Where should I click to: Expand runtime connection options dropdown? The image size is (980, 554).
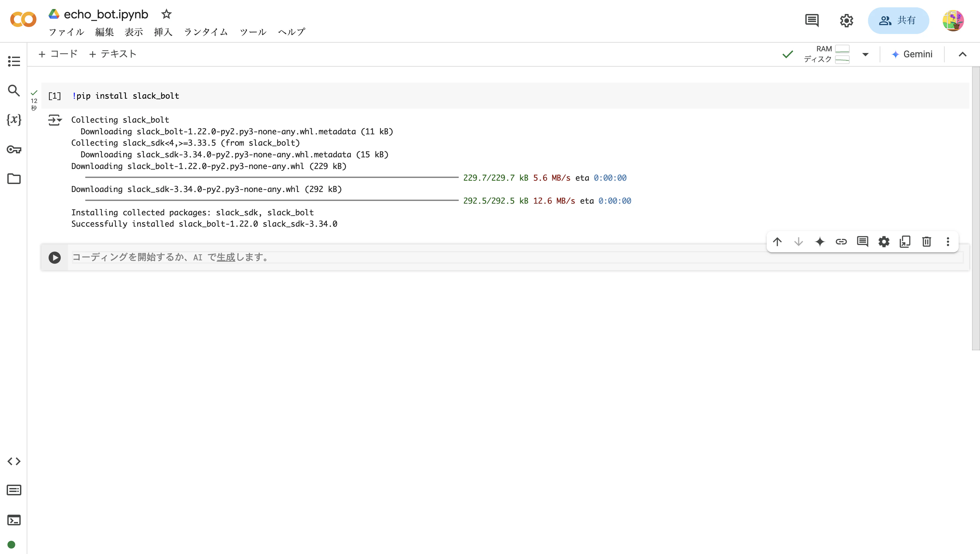865,54
